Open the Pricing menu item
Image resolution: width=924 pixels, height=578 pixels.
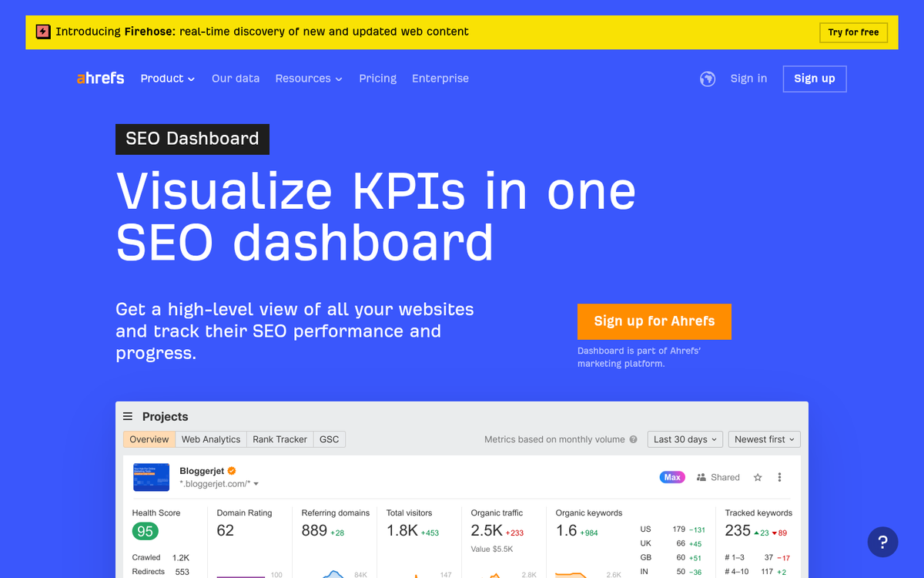(x=377, y=78)
